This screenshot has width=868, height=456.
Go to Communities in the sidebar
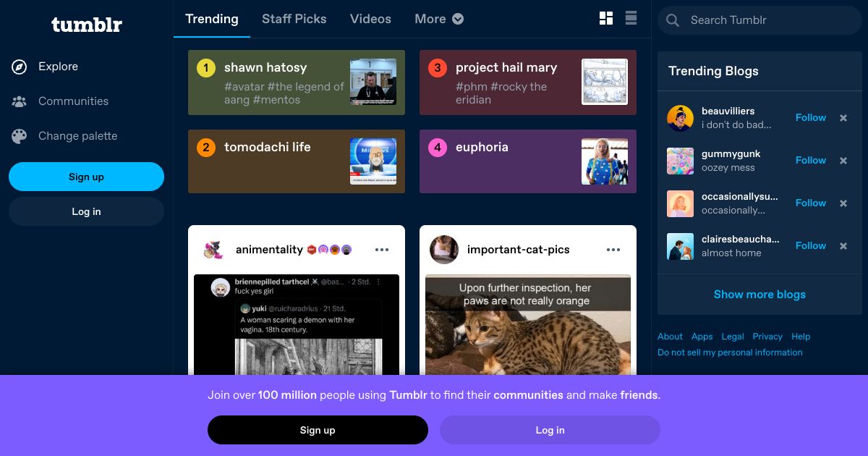[73, 101]
